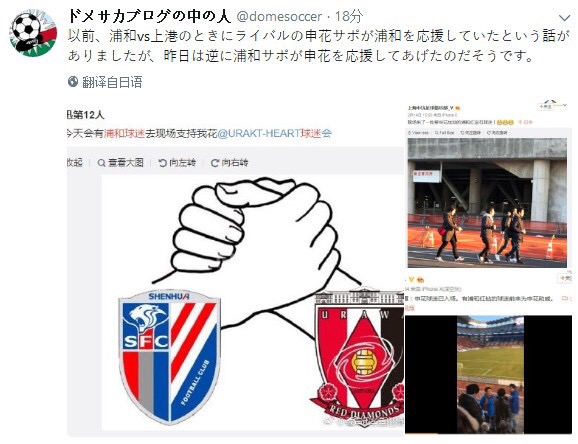Expand the tweet options chevron
This screenshot has width=578, height=444.
pos(564,18)
